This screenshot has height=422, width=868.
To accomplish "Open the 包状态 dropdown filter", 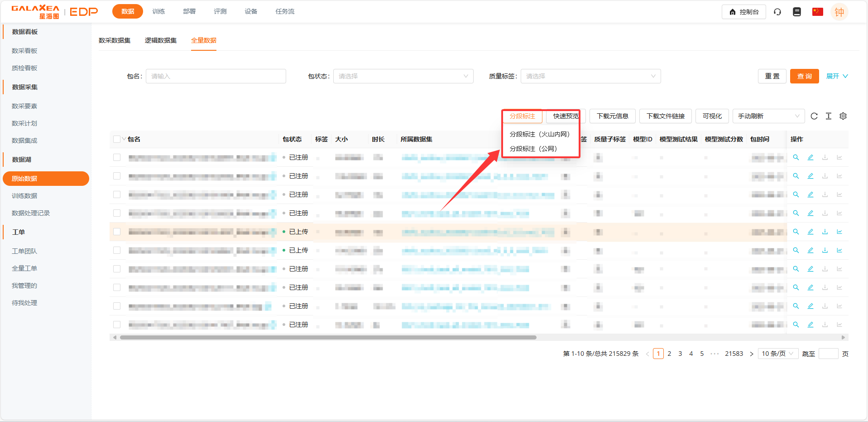I will [x=403, y=76].
